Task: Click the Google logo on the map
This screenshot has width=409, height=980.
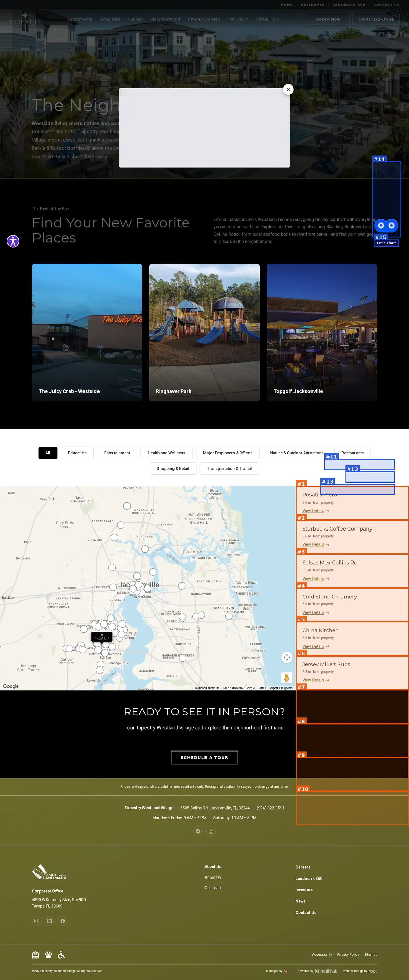Action: 11,686
